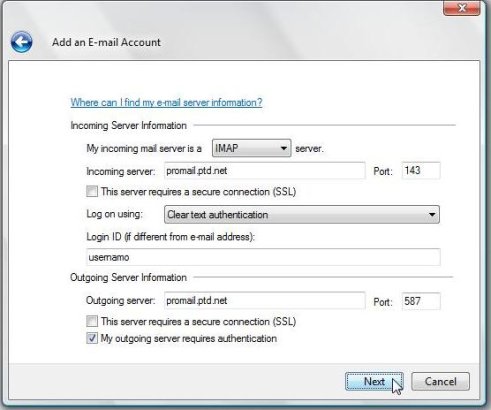Open the IMAP server type dropdown

point(252,148)
